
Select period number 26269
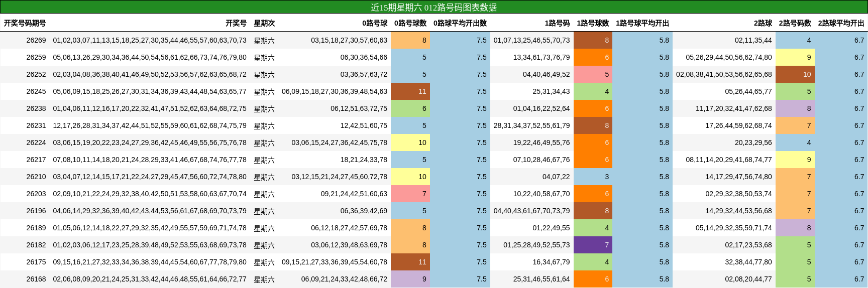(x=36, y=40)
